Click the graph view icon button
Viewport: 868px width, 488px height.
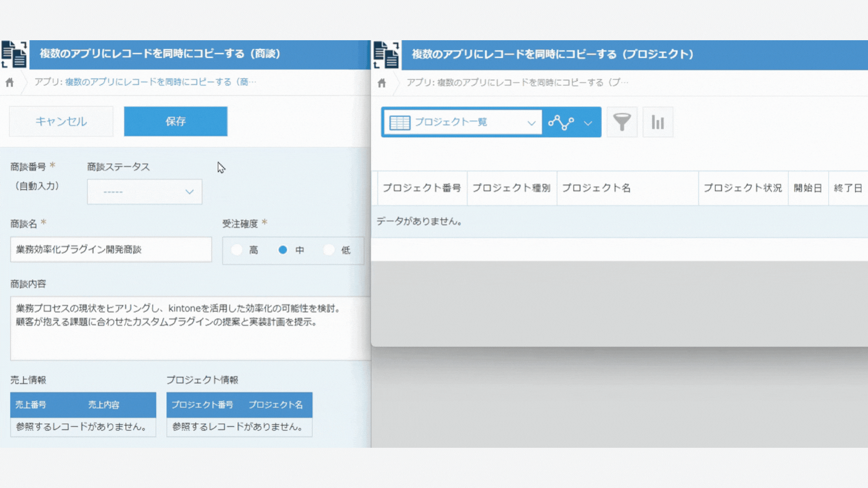[561, 122]
